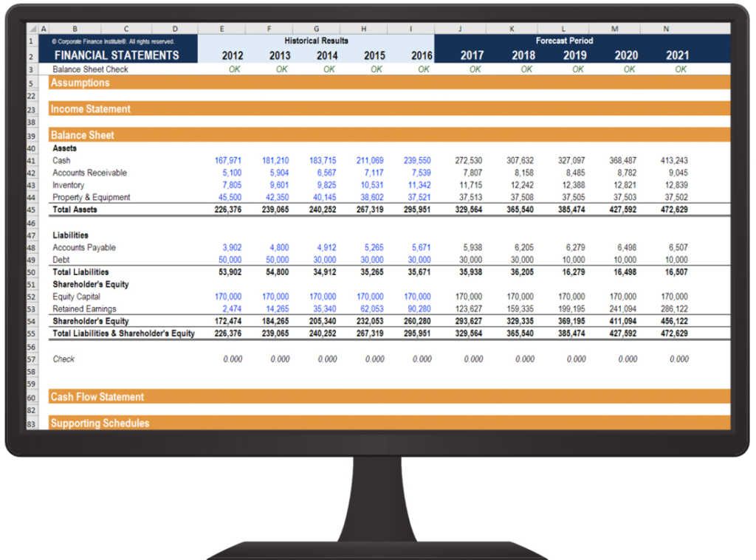Select the column J header
The width and height of the screenshot is (756, 560).
coord(460,29)
